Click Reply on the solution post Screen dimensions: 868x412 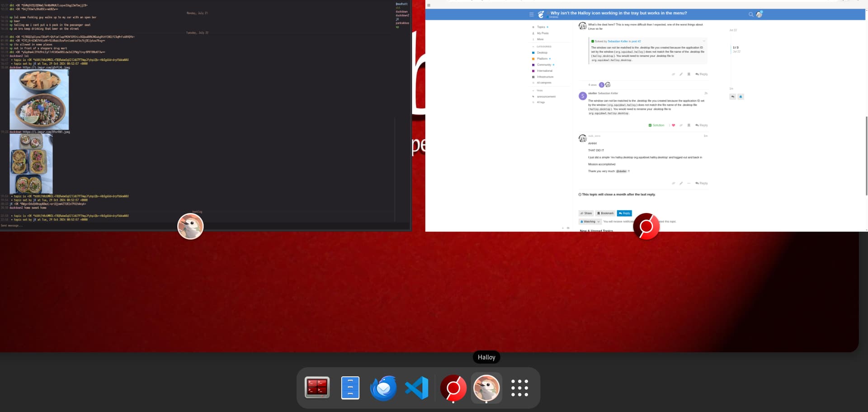(x=702, y=125)
